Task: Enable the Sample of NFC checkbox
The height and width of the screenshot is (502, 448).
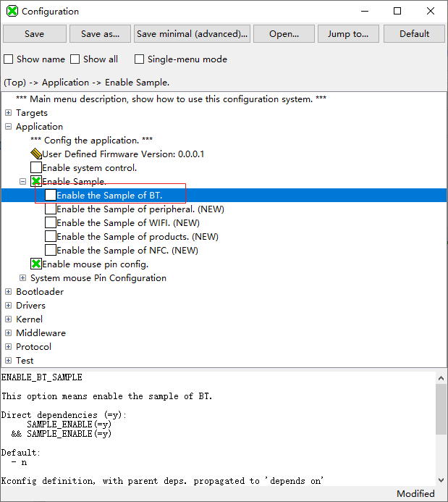Action: [51, 251]
